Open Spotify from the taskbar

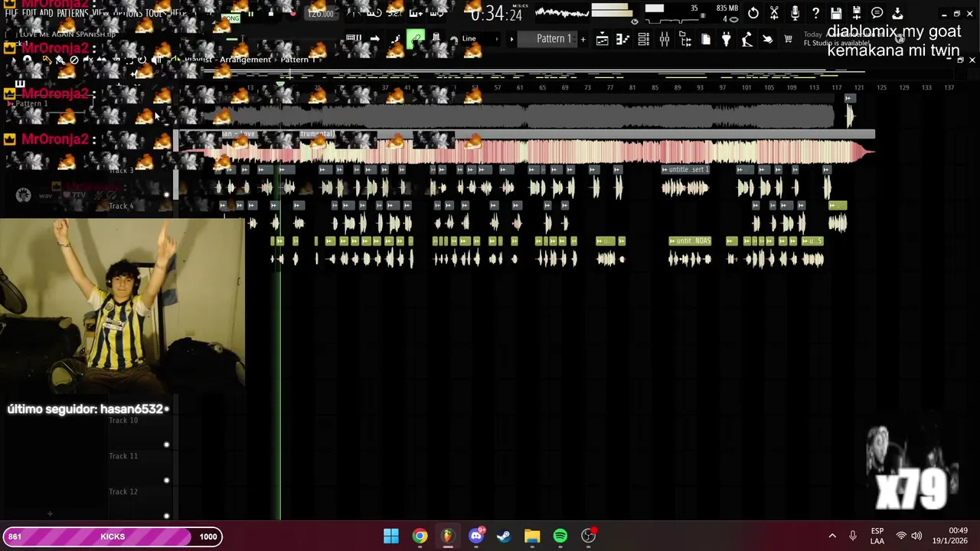(560, 536)
